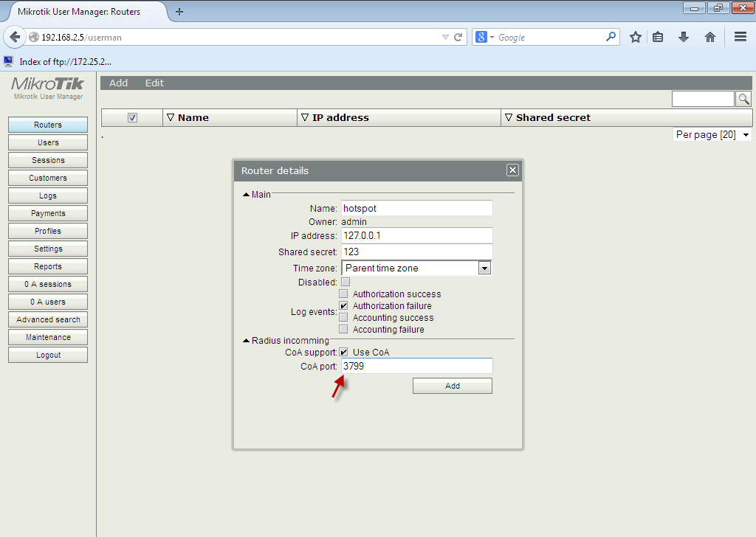
Task: Open the Reports section
Action: (x=48, y=266)
